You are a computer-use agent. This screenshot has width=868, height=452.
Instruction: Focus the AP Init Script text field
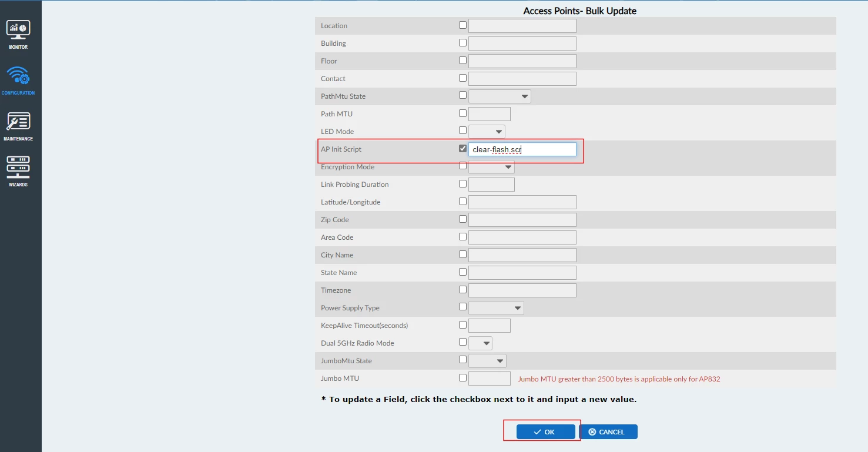click(x=522, y=149)
